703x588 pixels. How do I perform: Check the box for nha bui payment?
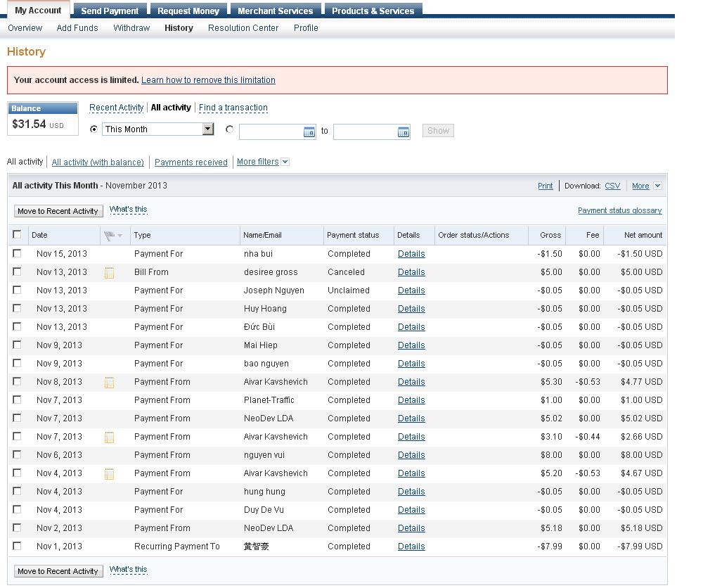[x=18, y=254]
